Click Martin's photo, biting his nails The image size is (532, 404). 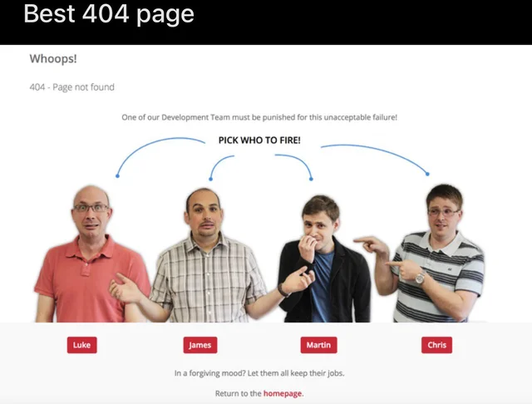click(x=324, y=259)
